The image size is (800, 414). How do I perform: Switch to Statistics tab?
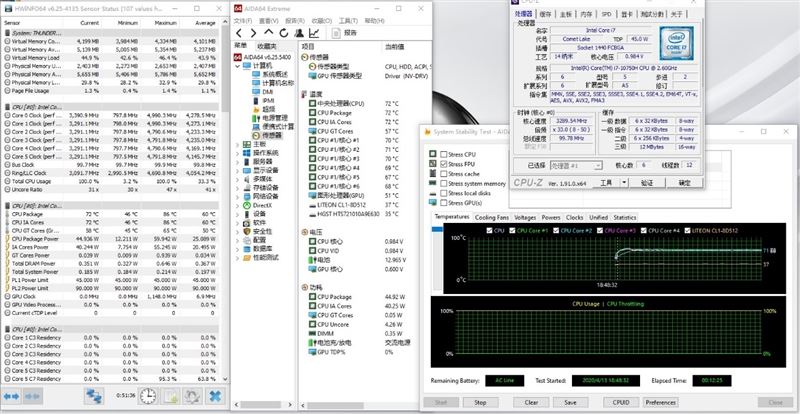click(624, 217)
